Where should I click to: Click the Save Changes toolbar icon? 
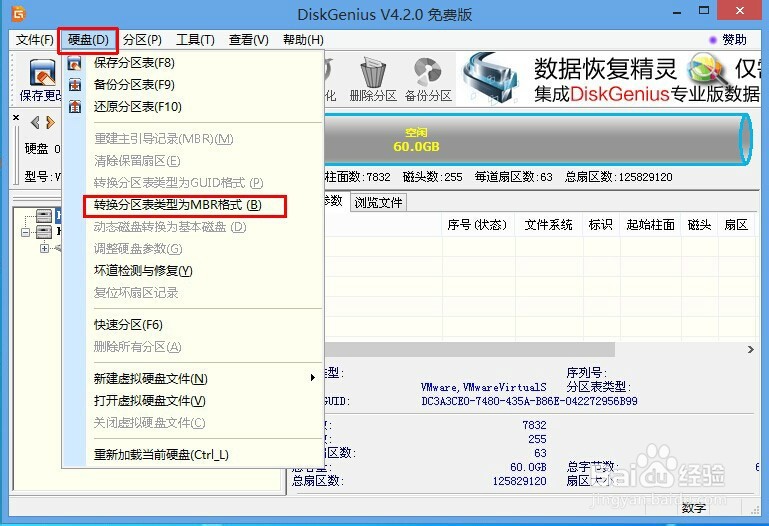coord(42,73)
